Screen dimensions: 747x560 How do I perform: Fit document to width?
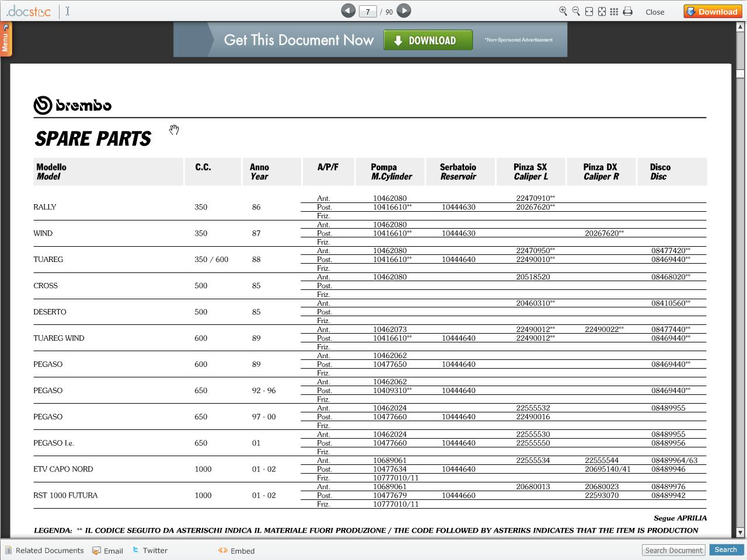tap(589, 11)
